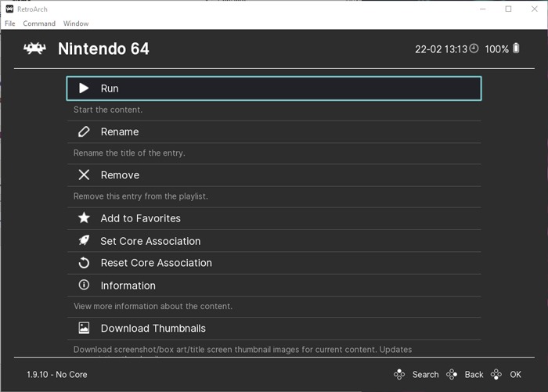
Task: Select Remove to delete playlist entry
Action: coord(274,175)
